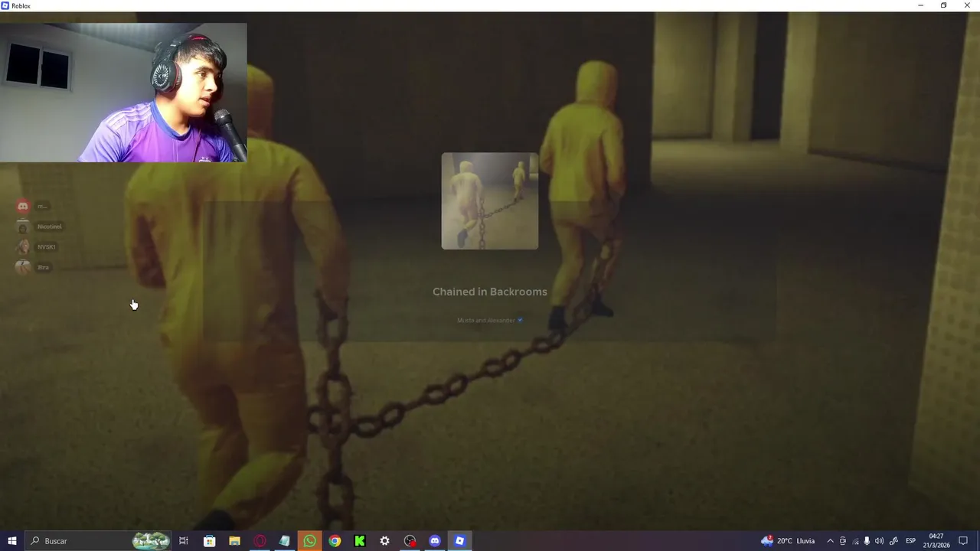Click the Roblox window title icon
This screenshot has width=980, height=551.
(x=5, y=5)
